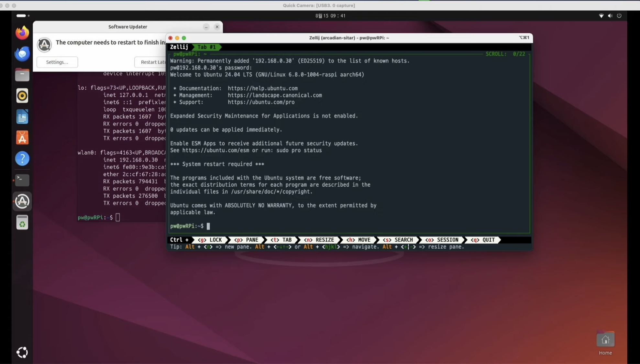640x364 pixels.
Task: Select Zellij Tab #1
Action: 207,47
